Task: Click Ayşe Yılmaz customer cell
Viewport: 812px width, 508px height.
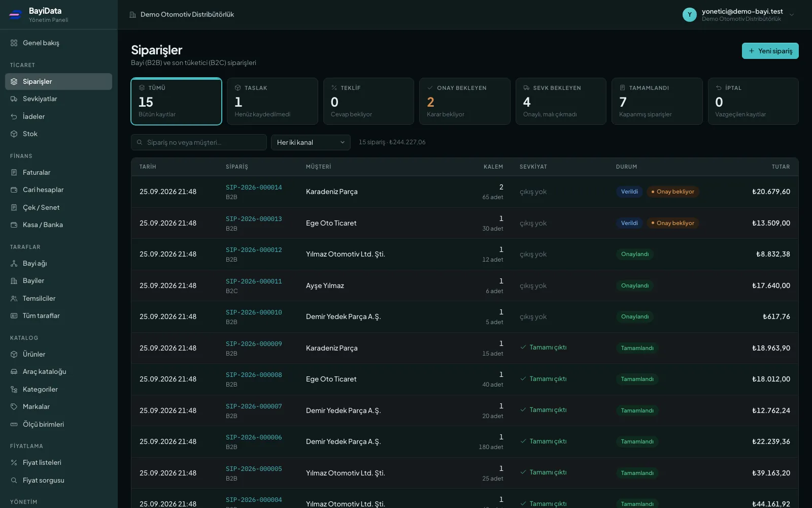Action: [x=325, y=285]
